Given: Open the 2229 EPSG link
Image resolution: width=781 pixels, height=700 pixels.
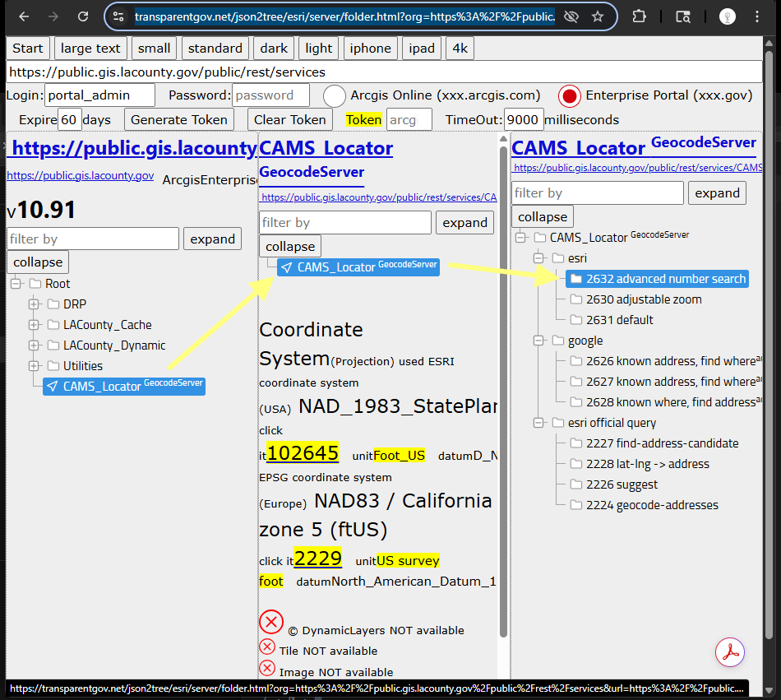Looking at the screenshot, I should coord(318,558).
